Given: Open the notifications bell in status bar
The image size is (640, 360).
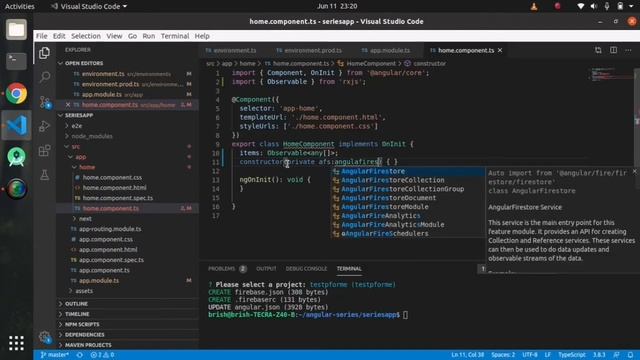Looking at the screenshot, I should pyautogui.click(x=631, y=355).
